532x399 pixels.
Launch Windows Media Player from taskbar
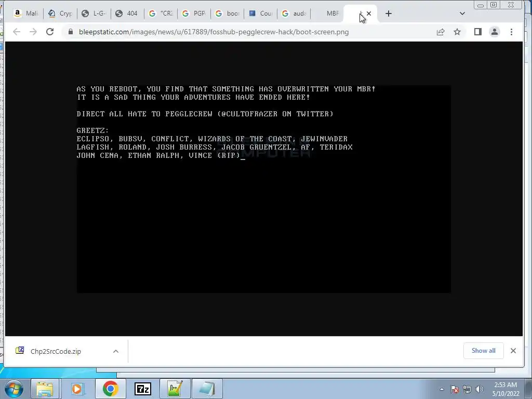pos(77,389)
